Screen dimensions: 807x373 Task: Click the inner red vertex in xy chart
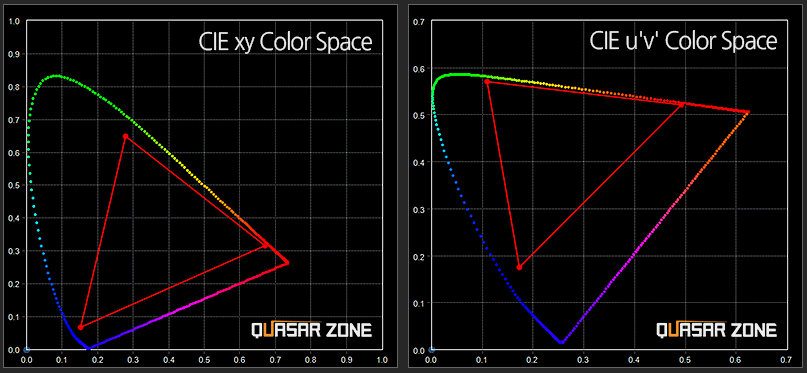click(266, 245)
